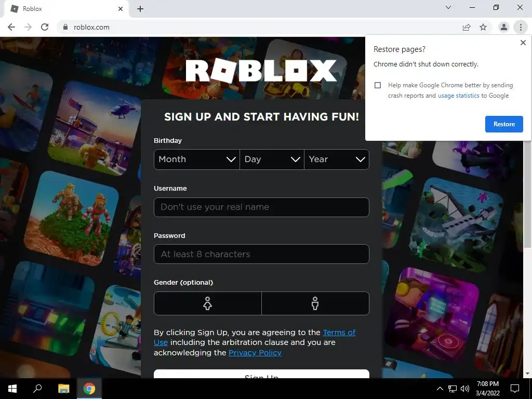Viewport: 532px width, 399px height.
Task: Open the tab search chevron
Action: 448,7
